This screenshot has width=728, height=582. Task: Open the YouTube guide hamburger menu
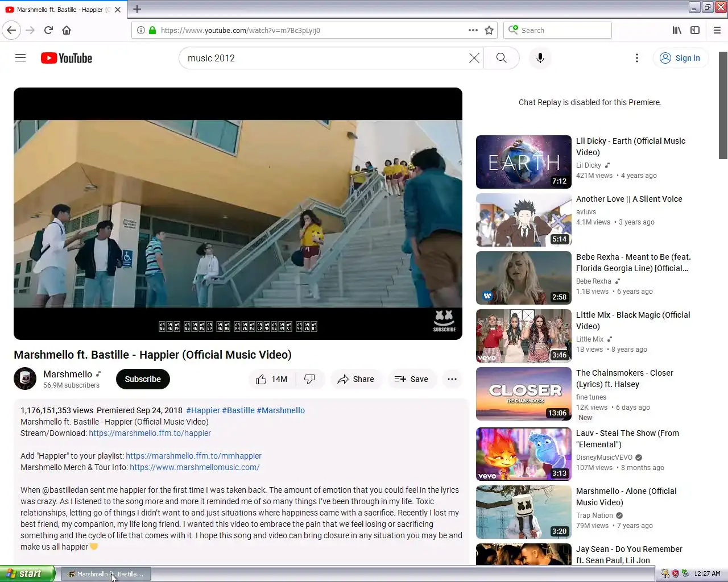point(20,58)
